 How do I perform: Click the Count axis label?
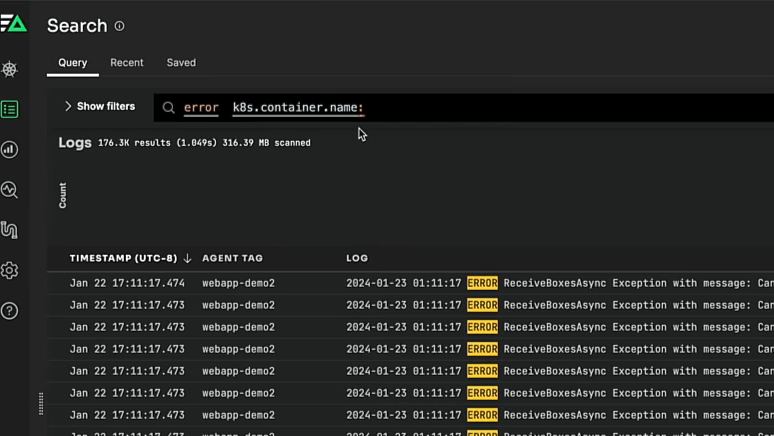pos(63,196)
